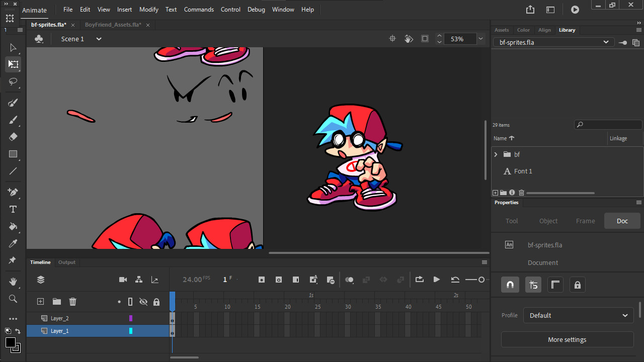644x362 pixels.
Task: Open the Properties panel options menu
Action: coord(639,203)
